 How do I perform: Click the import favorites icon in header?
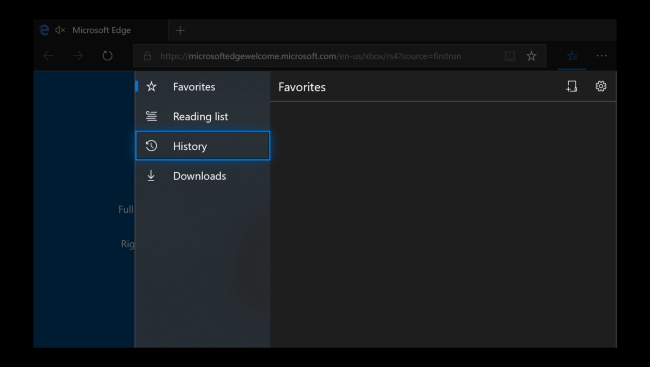572,86
